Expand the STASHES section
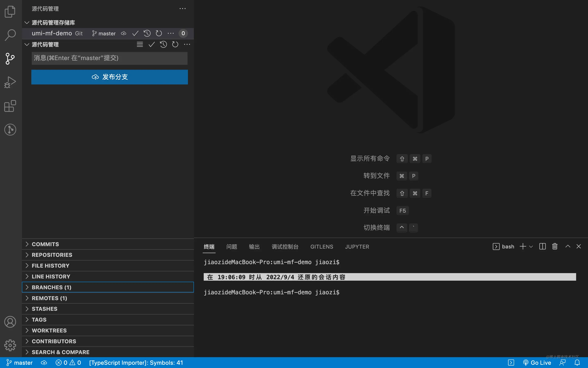Image resolution: width=588 pixels, height=368 pixels. pyautogui.click(x=44, y=309)
